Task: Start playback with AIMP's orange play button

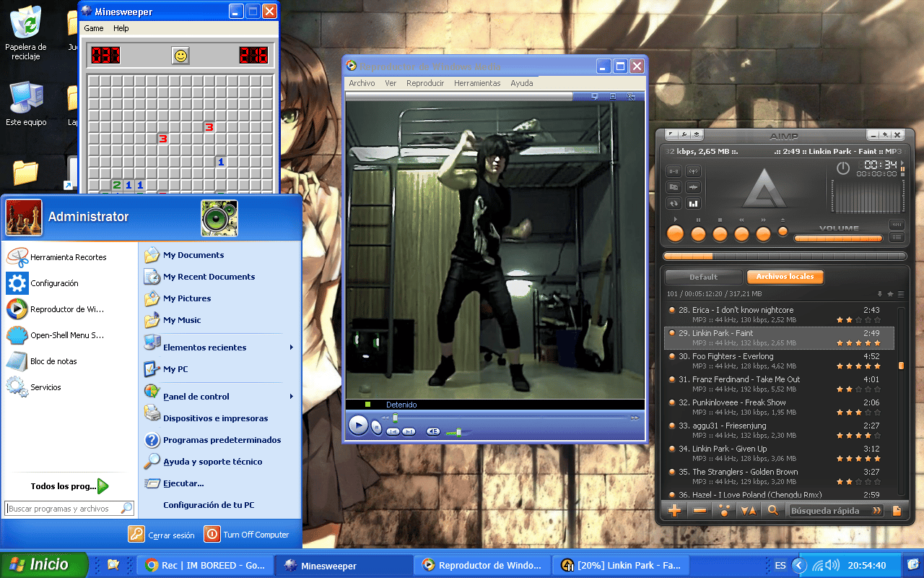Action: point(675,233)
